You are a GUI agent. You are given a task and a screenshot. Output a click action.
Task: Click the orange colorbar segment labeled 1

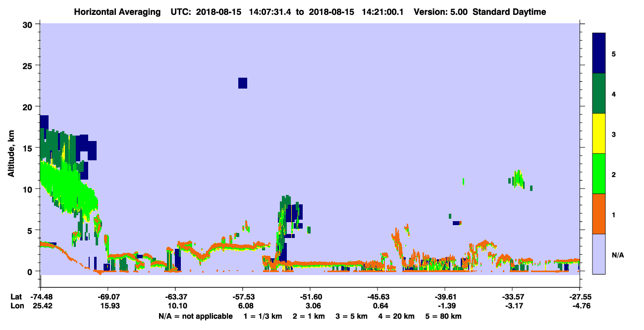click(x=599, y=214)
